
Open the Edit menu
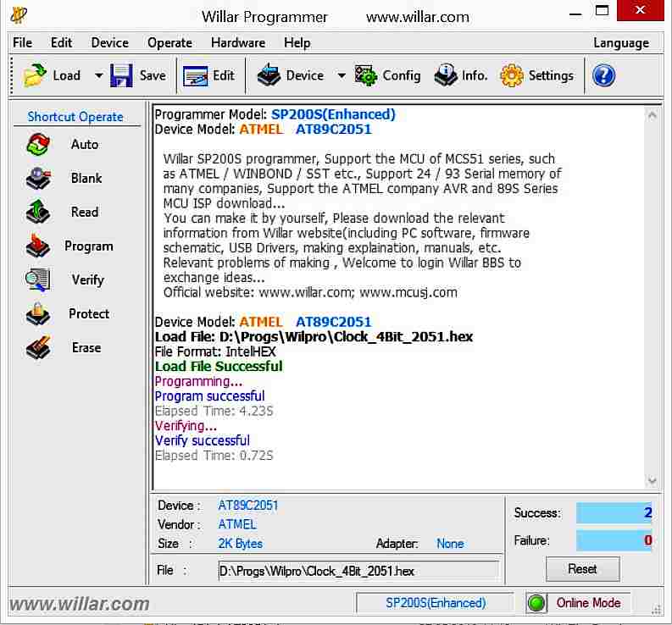click(x=61, y=43)
